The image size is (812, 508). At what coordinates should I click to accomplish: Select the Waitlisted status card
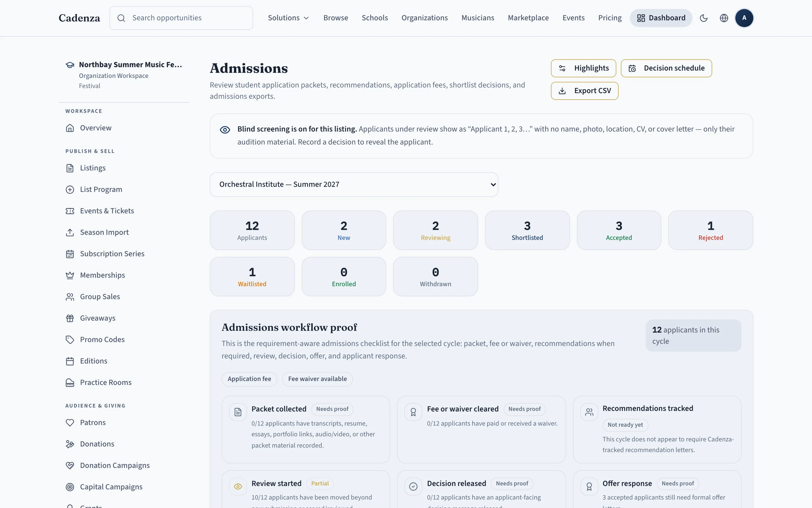(x=252, y=277)
